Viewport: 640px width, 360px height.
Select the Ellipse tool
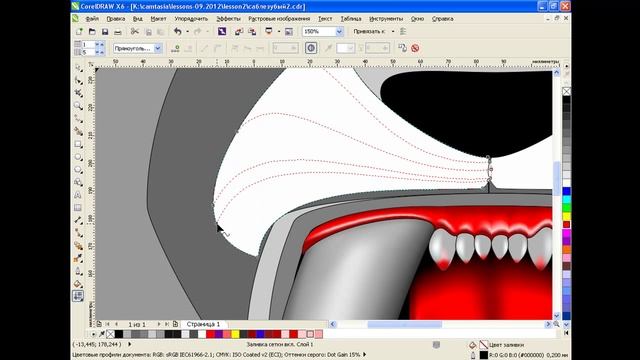(78, 157)
